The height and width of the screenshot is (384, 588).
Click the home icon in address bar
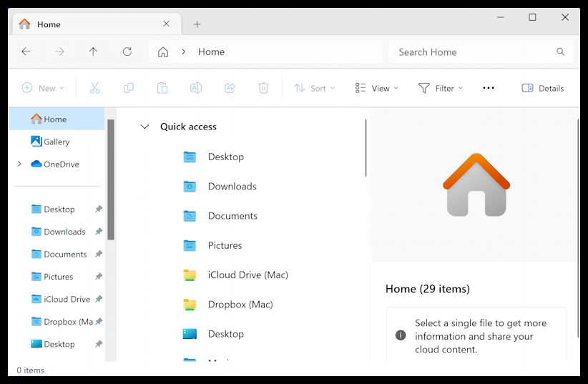[163, 51]
